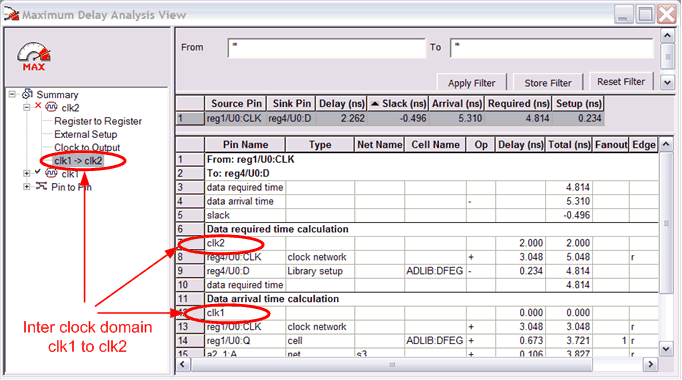Sort paths by Source Pin column
This screenshot has height=380, width=682.
click(236, 103)
